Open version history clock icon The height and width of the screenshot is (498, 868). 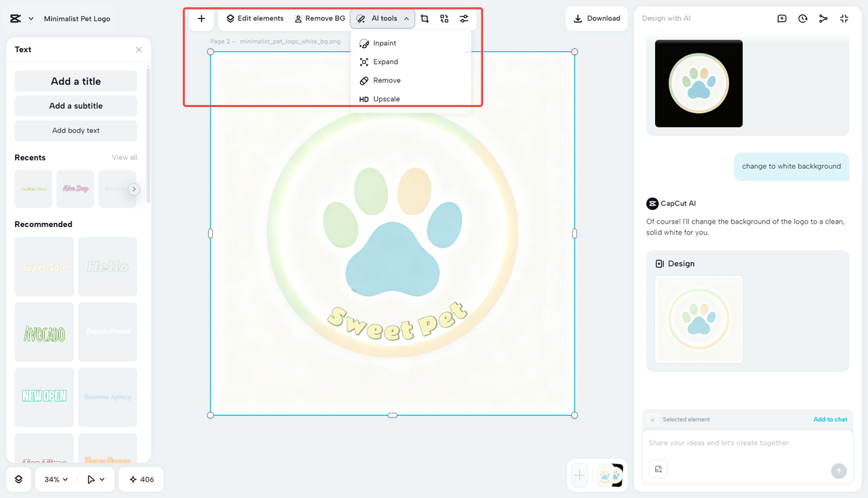pyautogui.click(x=803, y=18)
